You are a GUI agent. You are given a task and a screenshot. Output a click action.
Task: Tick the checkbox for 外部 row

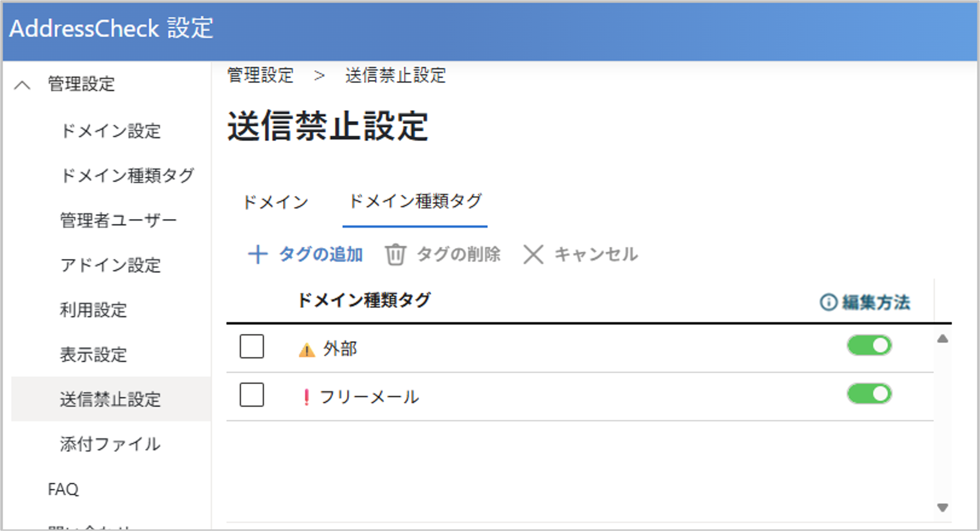point(251,346)
